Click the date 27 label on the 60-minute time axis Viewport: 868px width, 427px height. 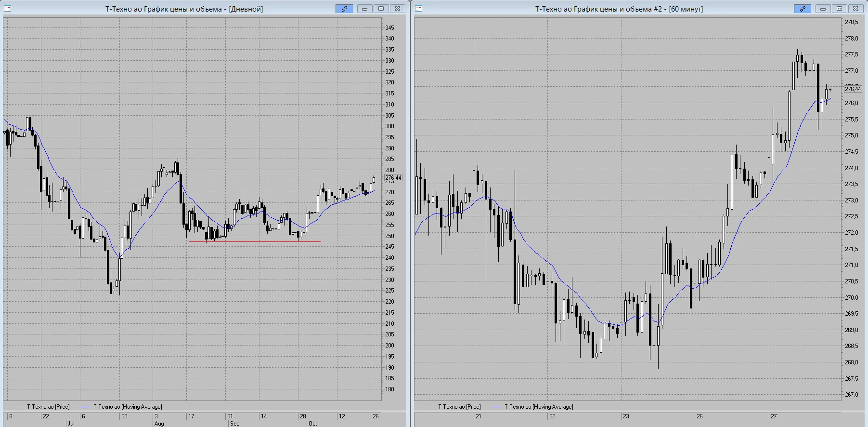point(774,416)
